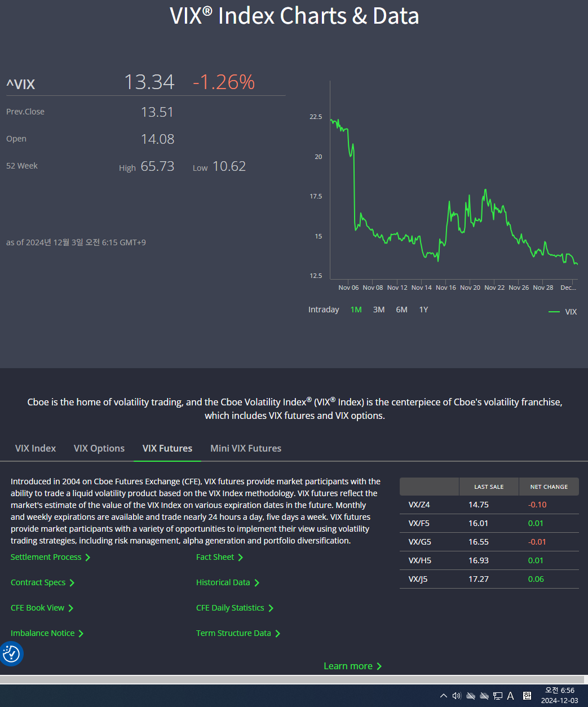The image size is (588, 707).
Task: Click the -0.10 net change value
Action: pos(537,505)
